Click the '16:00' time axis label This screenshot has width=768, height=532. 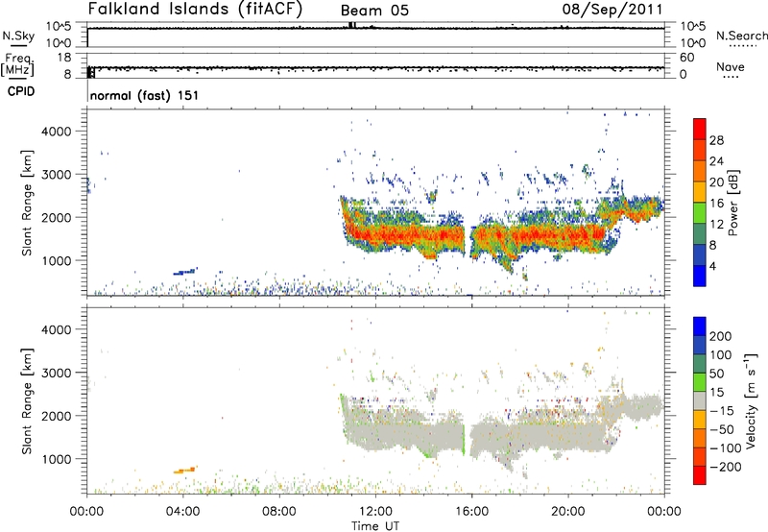tap(471, 512)
